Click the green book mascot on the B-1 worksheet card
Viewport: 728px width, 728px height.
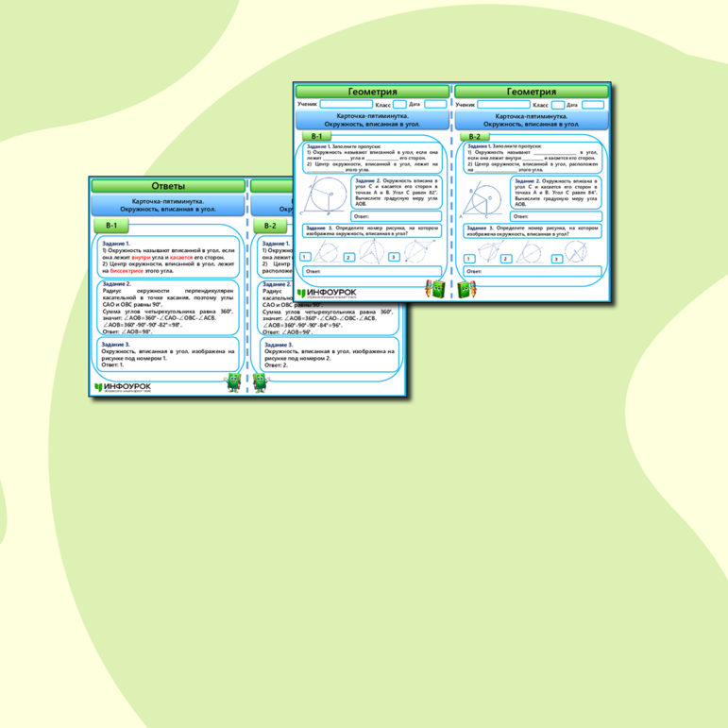coord(434,288)
